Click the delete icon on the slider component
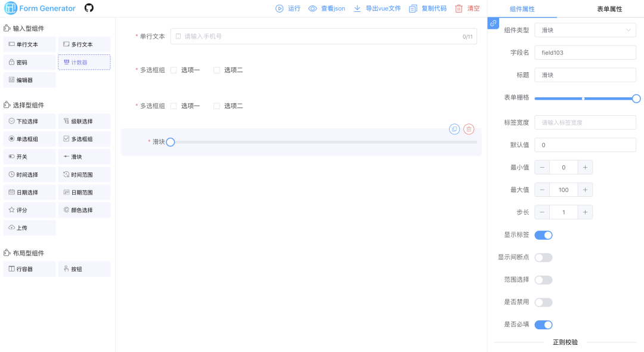Image resolution: width=644 pixels, height=352 pixels. (469, 128)
